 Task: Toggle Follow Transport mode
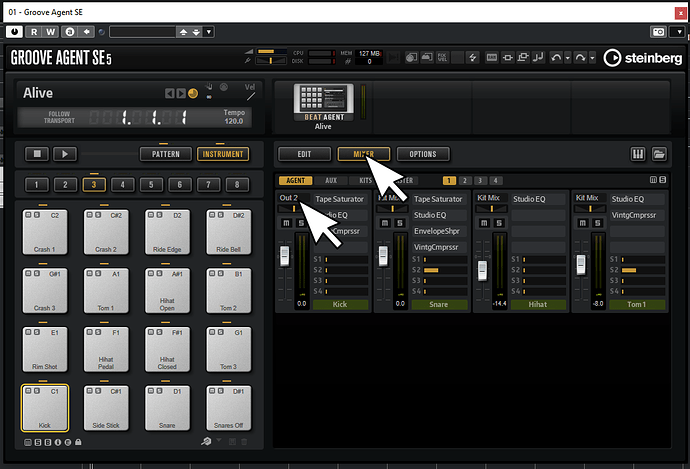point(59,117)
